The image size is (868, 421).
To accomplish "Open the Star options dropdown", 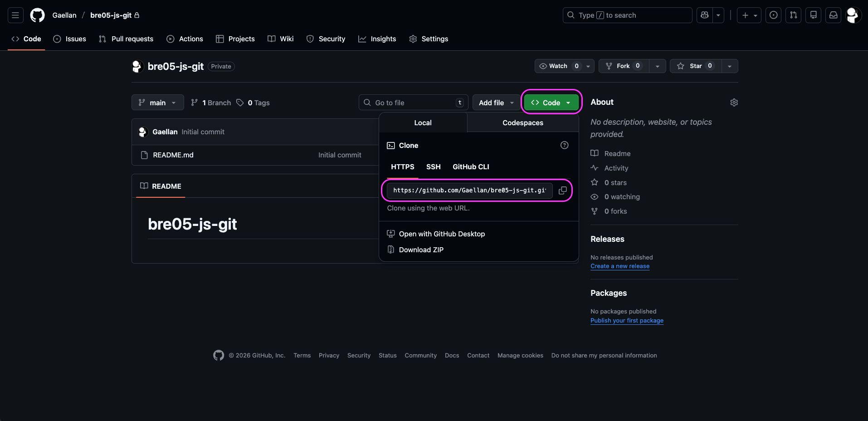I will tap(729, 66).
